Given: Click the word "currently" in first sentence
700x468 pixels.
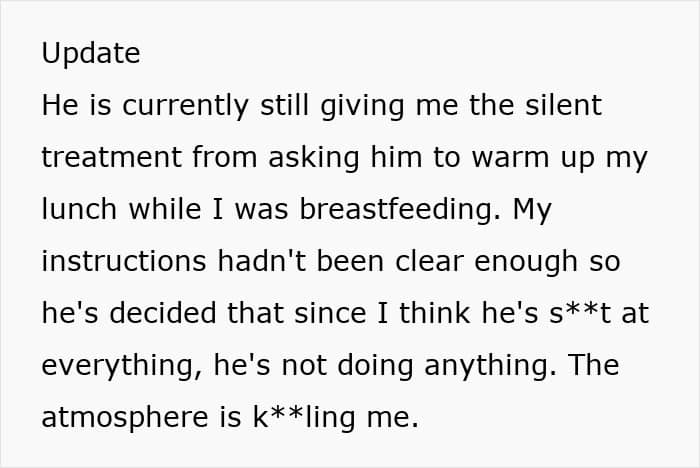Looking at the screenshot, I should [185, 107].
